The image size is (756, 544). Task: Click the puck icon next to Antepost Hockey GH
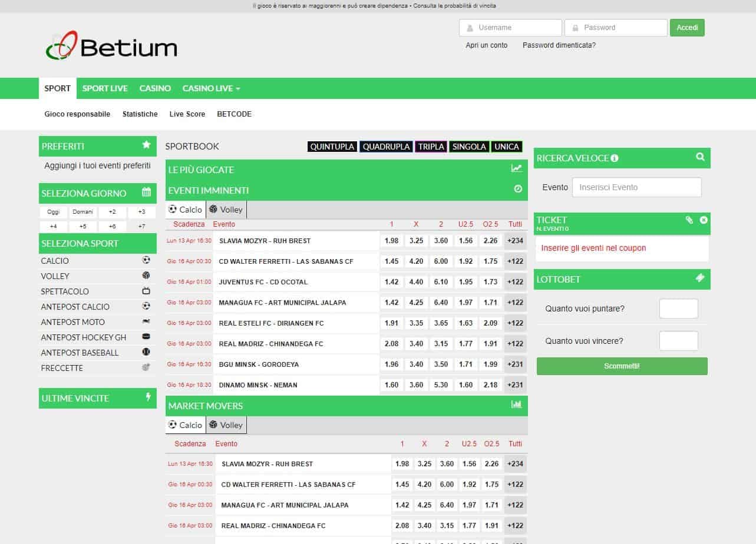click(x=146, y=337)
